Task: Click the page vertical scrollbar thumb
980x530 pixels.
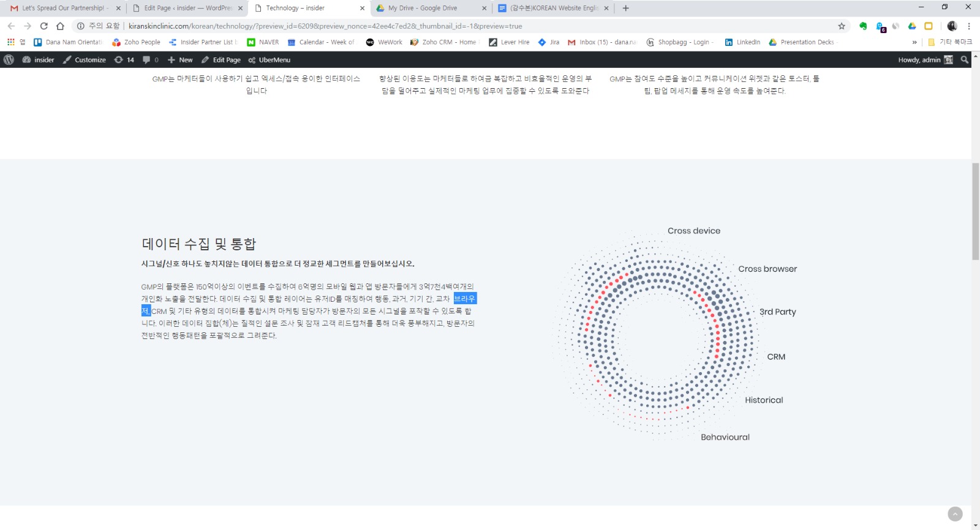Action: click(975, 211)
